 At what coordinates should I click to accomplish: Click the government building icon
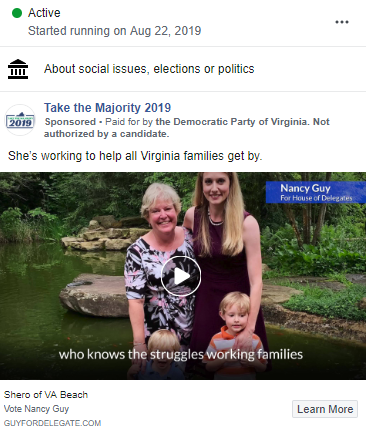pyautogui.click(x=18, y=69)
